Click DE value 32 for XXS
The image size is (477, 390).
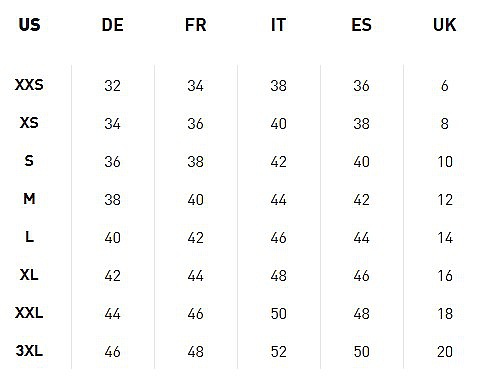[112, 86]
